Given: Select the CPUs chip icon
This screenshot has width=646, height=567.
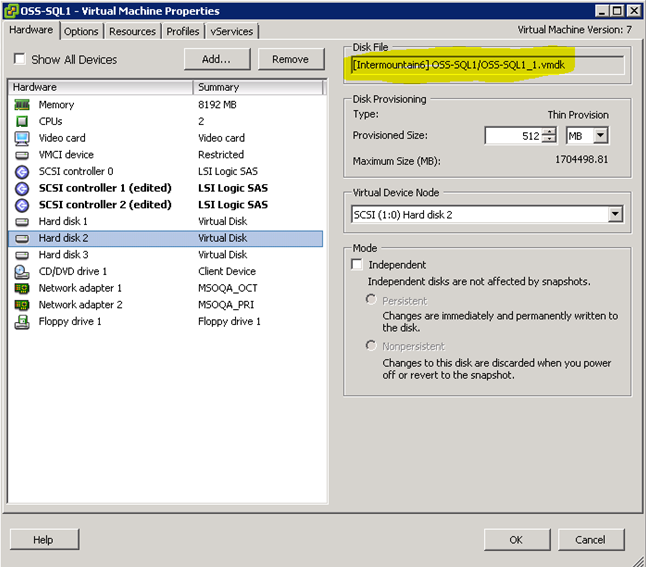Looking at the screenshot, I should pyautogui.click(x=22, y=122).
